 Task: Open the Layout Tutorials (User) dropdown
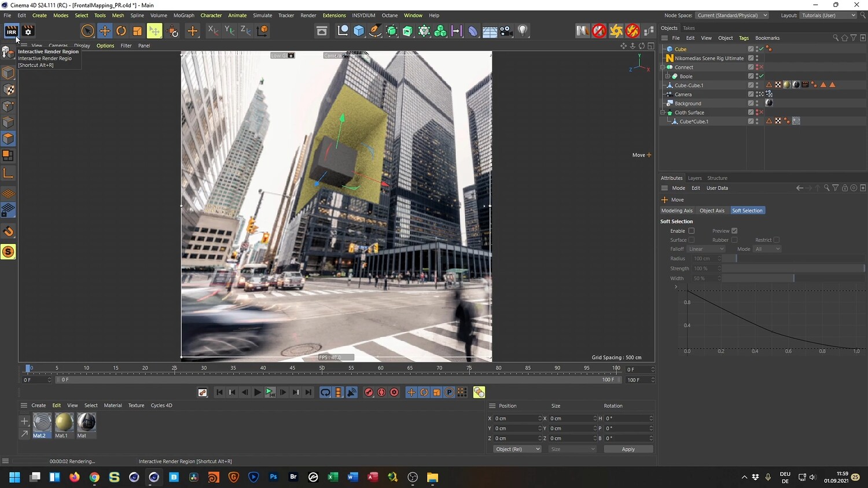(x=828, y=16)
